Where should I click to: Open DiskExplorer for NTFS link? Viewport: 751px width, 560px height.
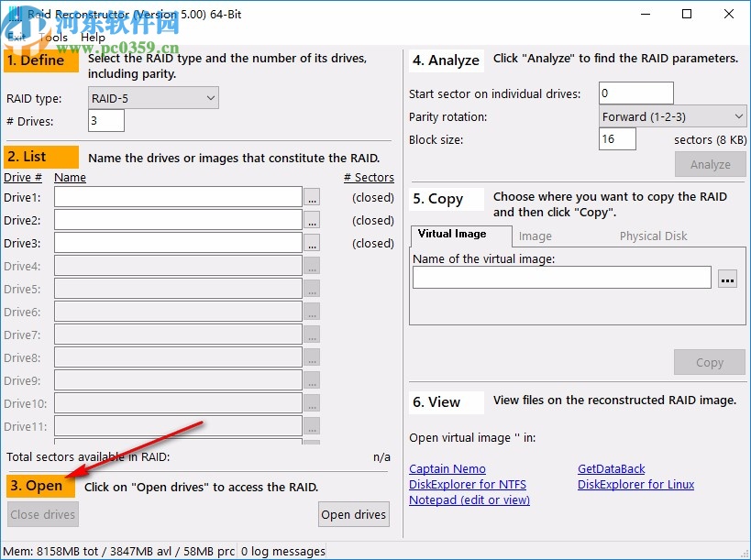[x=468, y=484]
